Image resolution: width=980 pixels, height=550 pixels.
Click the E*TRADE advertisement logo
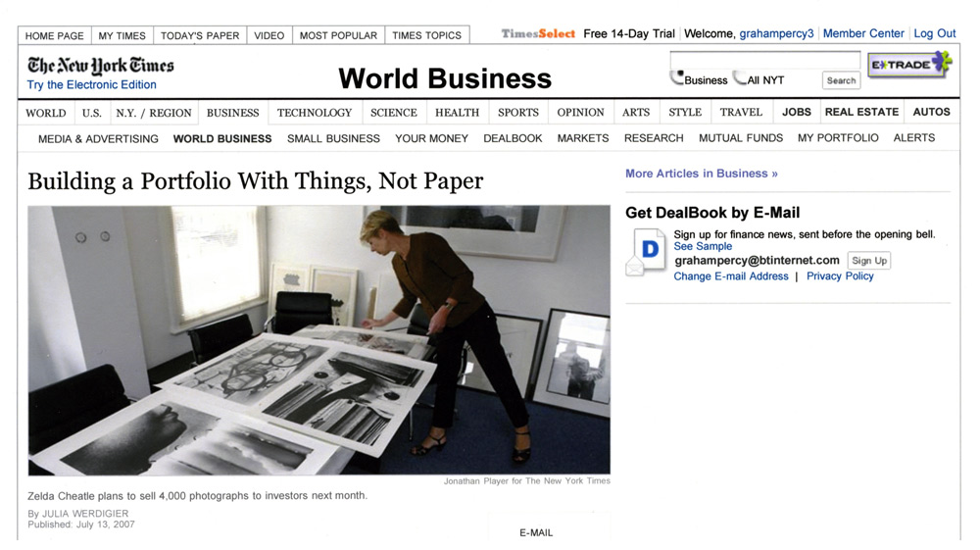coord(909,65)
